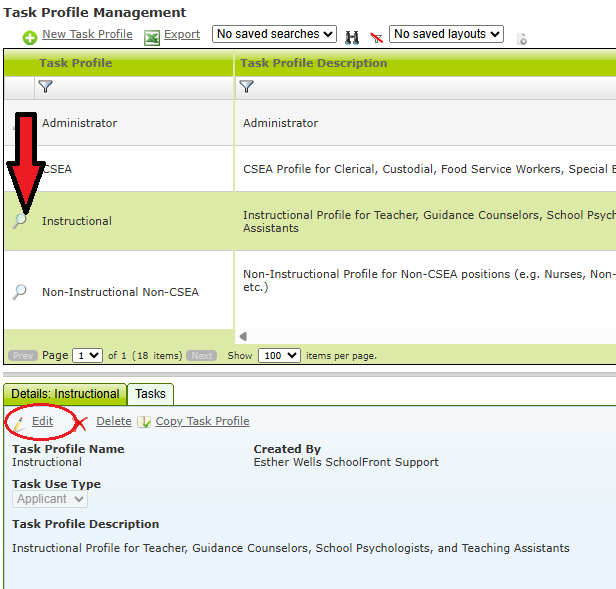Image resolution: width=616 pixels, height=589 pixels.
Task: Click the New Task Profile link
Action: (x=87, y=34)
